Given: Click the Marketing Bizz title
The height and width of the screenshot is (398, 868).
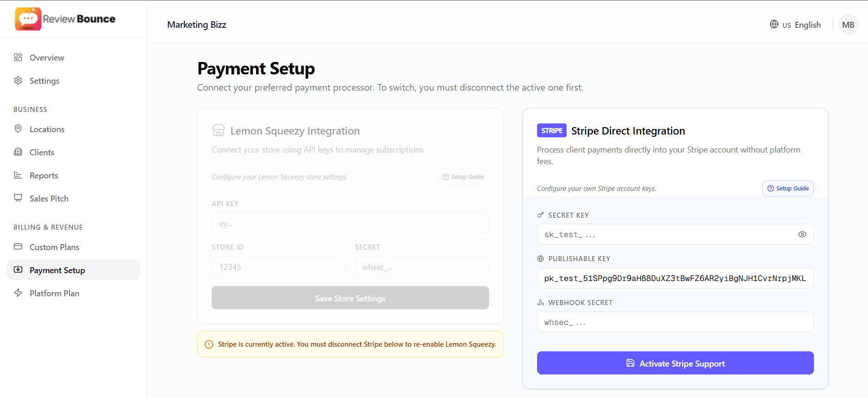Looking at the screenshot, I should pyautogui.click(x=197, y=24).
